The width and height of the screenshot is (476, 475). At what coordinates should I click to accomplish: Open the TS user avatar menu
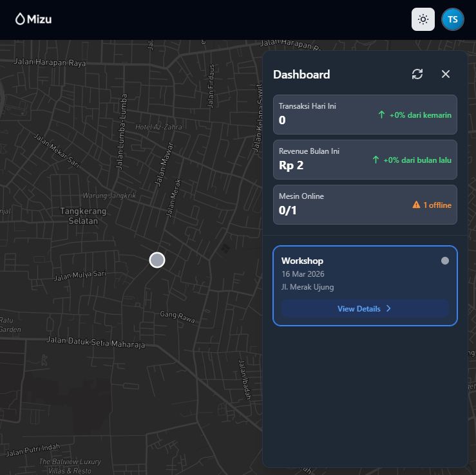tap(453, 19)
